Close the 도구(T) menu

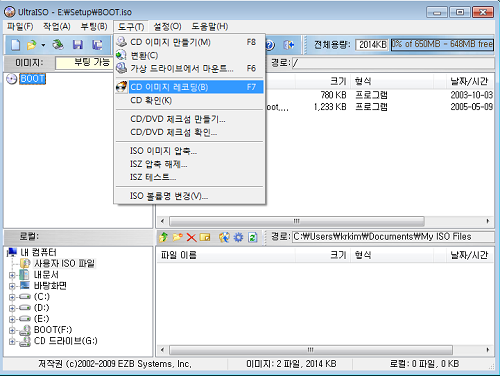pyautogui.click(x=131, y=26)
